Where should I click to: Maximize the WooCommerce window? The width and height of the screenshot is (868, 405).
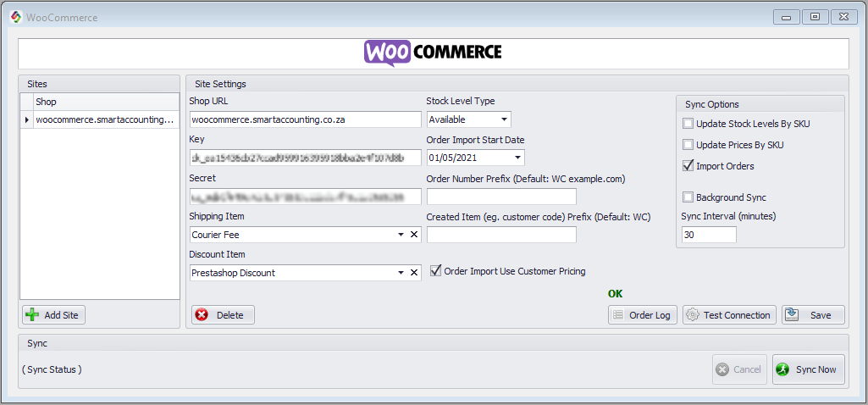815,17
